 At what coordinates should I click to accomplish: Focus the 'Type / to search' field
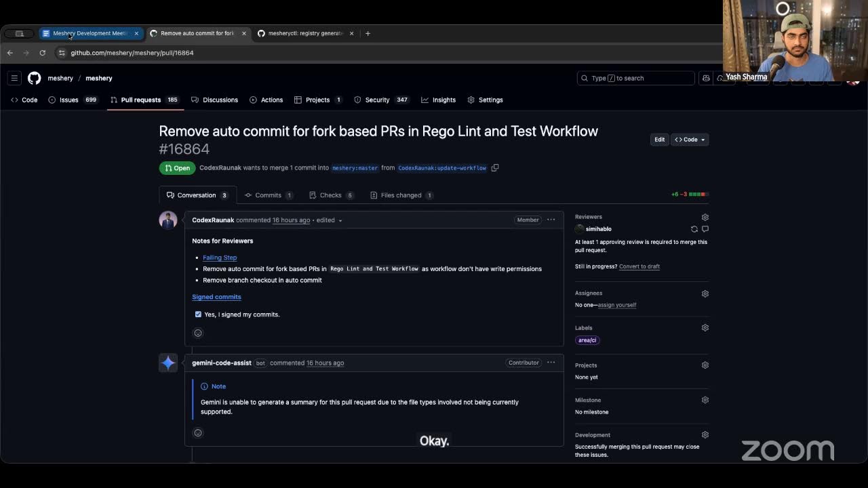tap(636, 78)
